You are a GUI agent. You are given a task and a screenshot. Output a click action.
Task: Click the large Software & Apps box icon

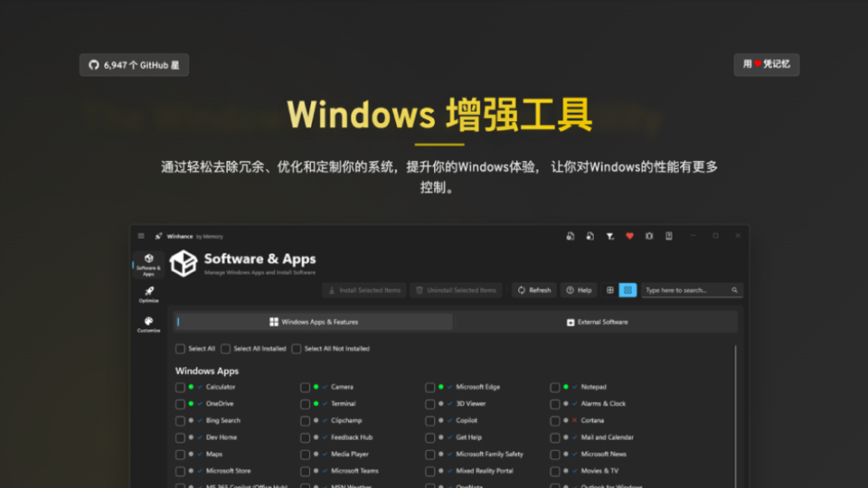tap(184, 263)
